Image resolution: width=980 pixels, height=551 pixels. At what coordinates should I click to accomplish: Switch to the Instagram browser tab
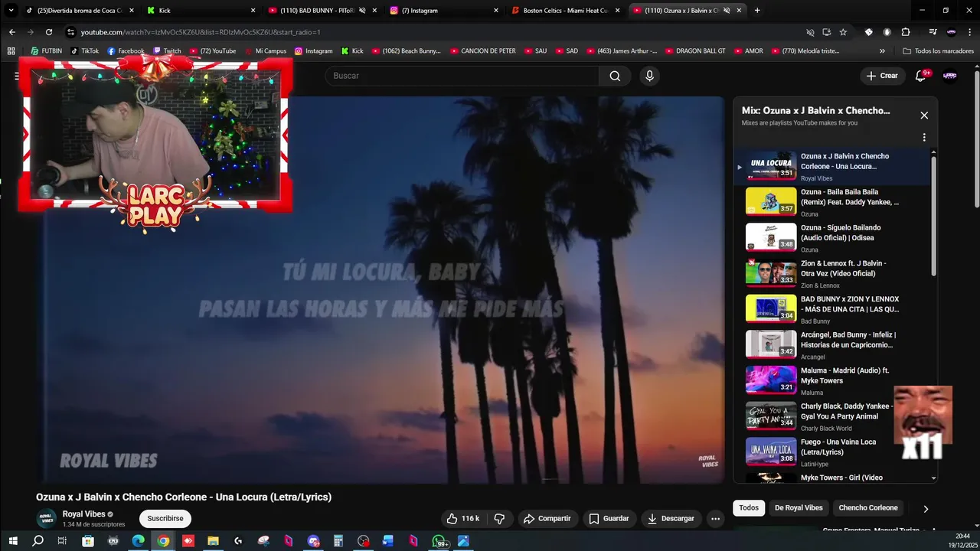click(x=443, y=11)
